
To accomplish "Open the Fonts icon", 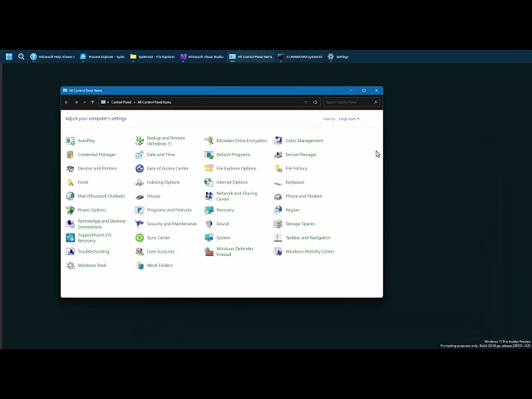I will pos(70,183).
